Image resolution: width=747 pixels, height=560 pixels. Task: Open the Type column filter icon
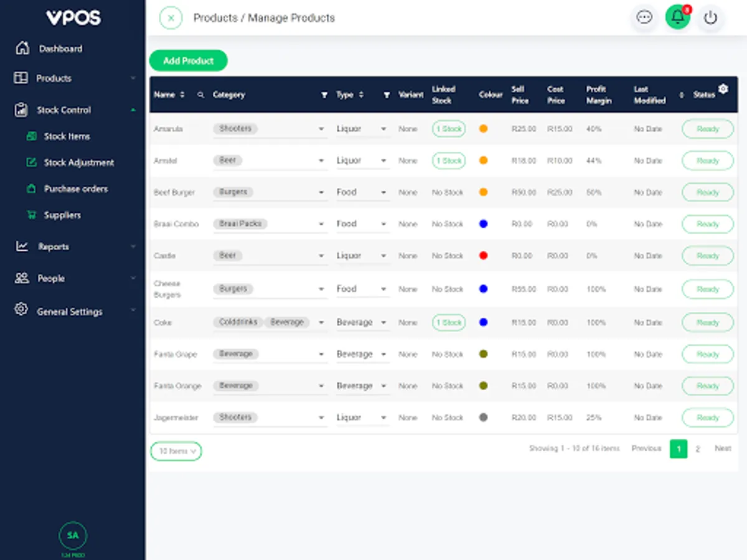[387, 95]
